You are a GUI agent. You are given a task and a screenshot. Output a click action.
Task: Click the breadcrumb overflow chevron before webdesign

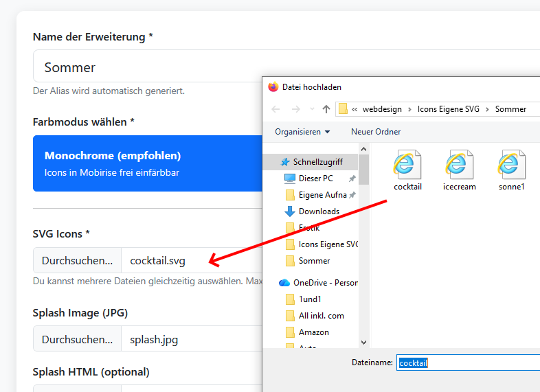pos(355,109)
